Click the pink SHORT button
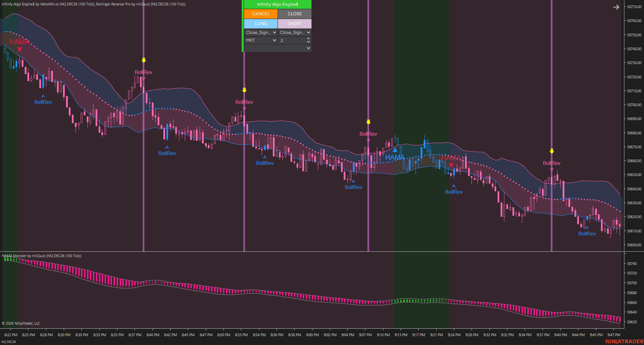 (x=295, y=24)
